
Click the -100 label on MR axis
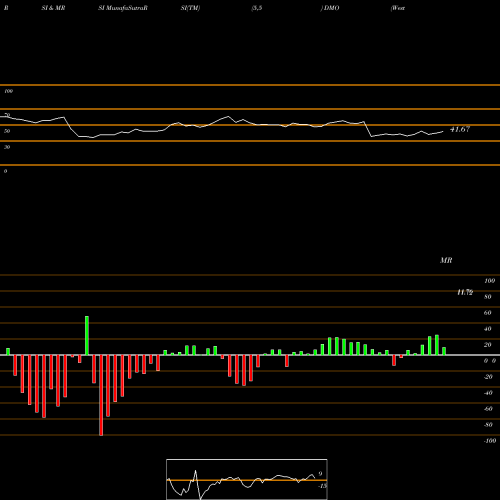[x=490, y=441]
